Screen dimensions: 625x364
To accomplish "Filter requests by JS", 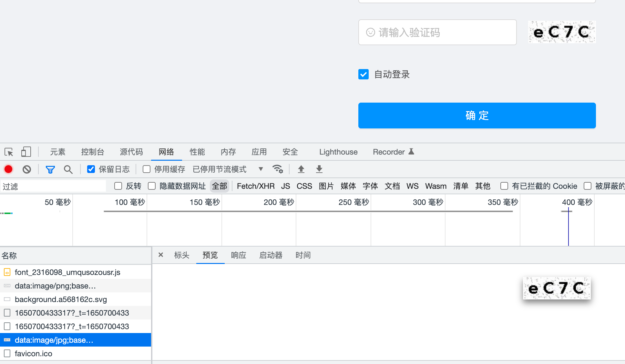I will (285, 186).
